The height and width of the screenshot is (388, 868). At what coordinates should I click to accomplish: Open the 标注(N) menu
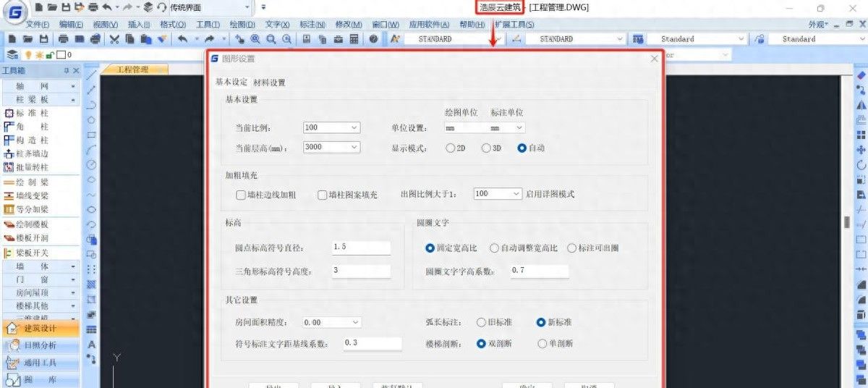(312, 24)
